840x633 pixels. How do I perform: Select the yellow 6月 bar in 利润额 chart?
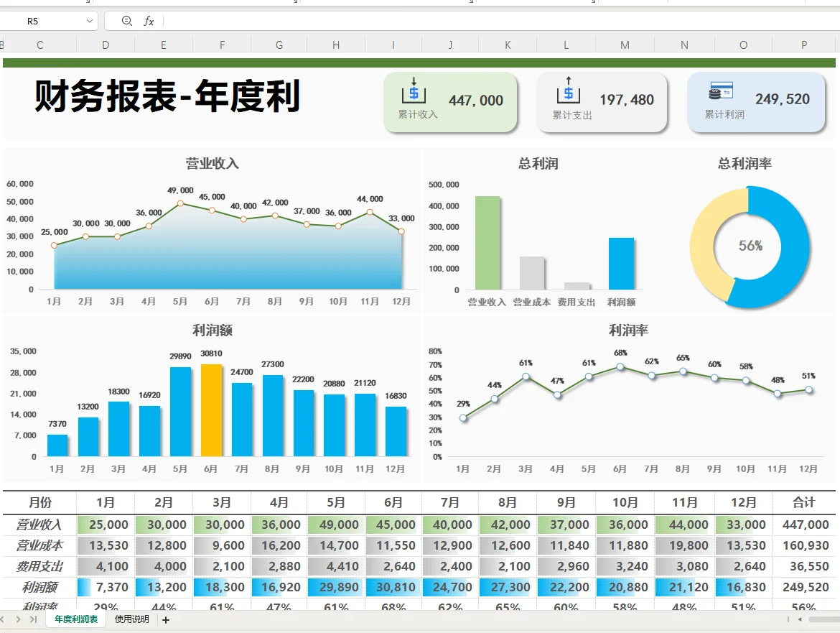pos(211,410)
